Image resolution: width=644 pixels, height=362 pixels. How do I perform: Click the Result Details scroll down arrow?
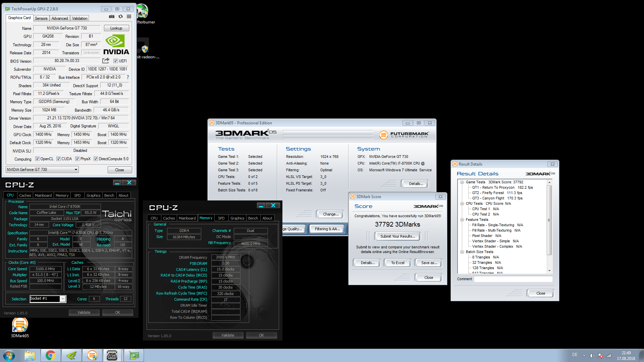pyautogui.click(x=549, y=271)
